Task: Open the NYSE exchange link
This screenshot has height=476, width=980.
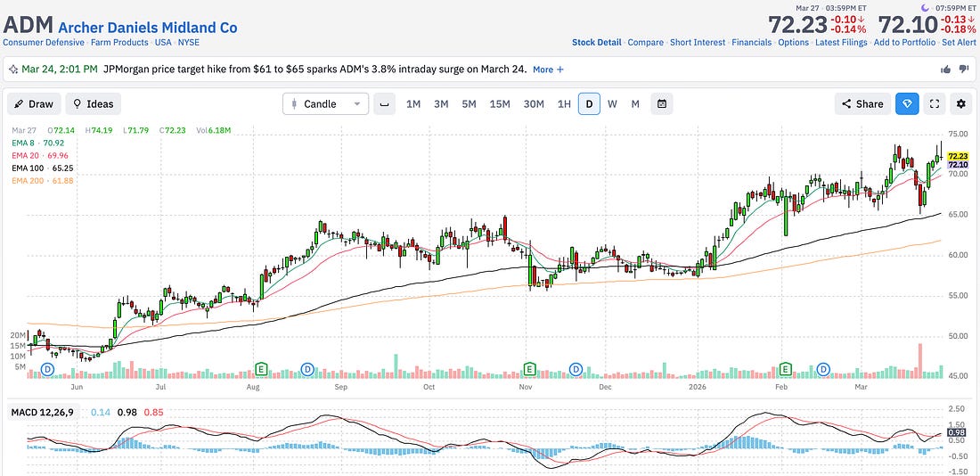Action: coord(189,43)
